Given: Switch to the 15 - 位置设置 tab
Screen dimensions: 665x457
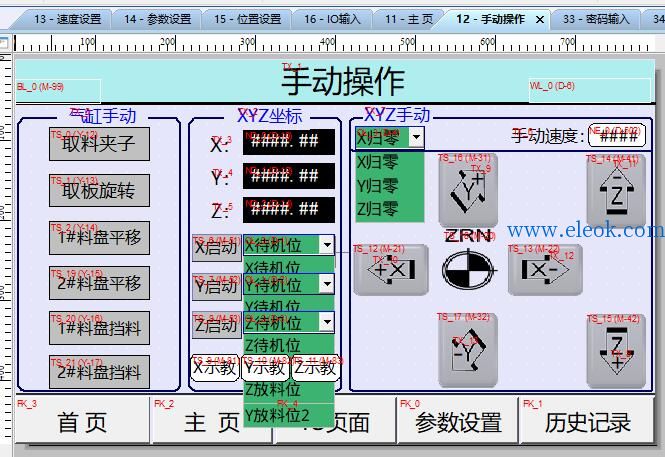Looking at the screenshot, I should pyautogui.click(x=248, y=19).
